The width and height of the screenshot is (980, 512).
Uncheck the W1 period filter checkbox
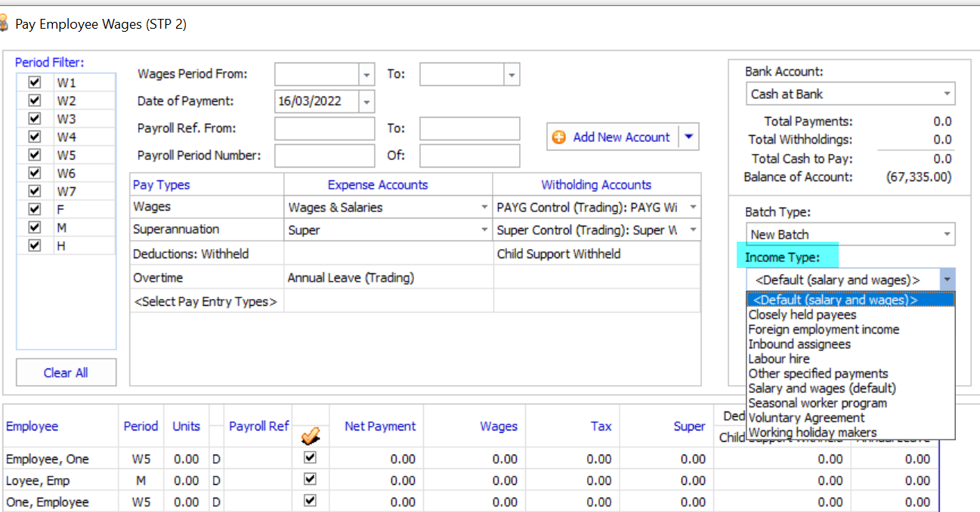pyautogui.click(x=34, y=82)
